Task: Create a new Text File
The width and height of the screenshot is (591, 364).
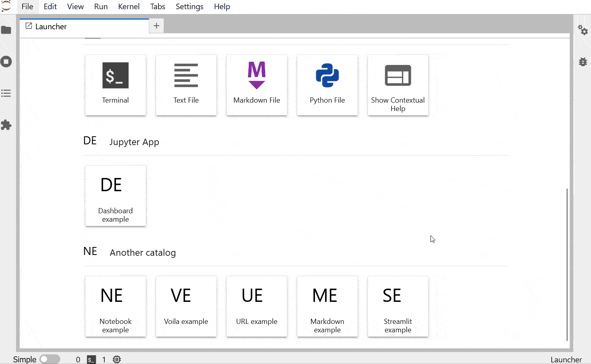Action: coord(186,85)
